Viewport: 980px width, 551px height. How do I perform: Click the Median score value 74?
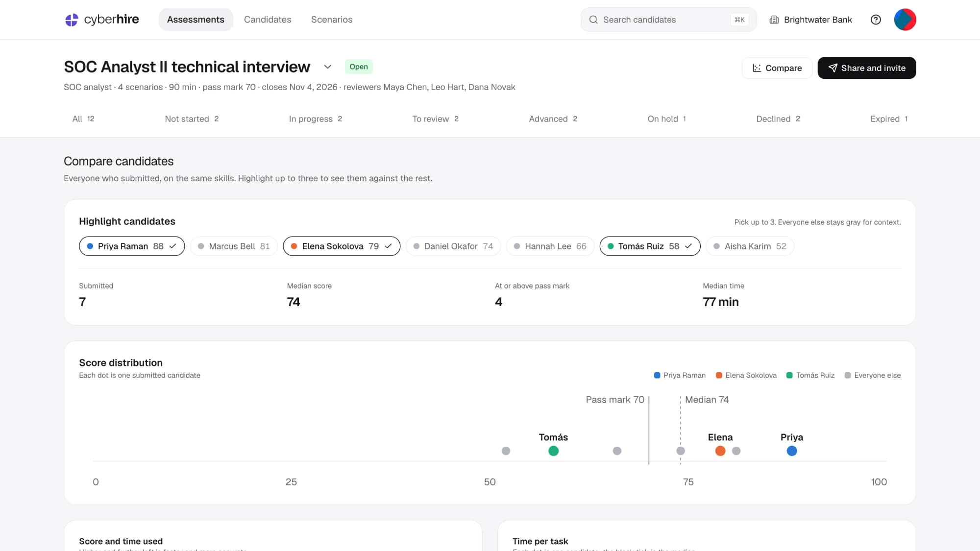(294, 302)
